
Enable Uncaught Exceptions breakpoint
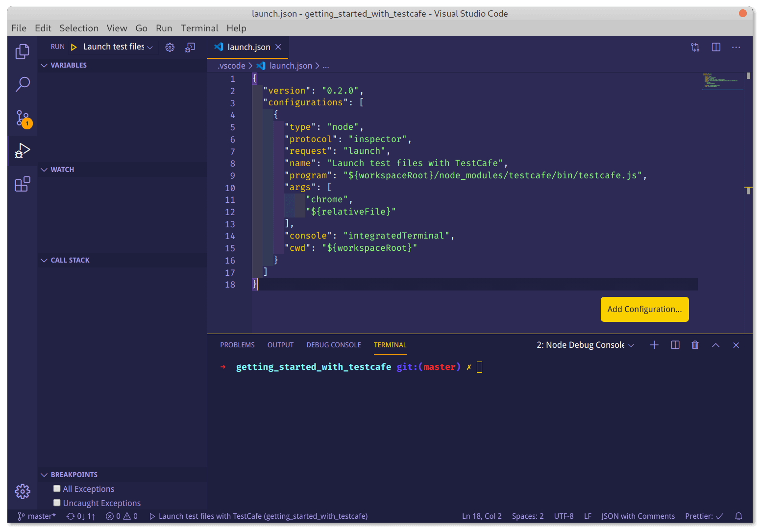pyautogui.click(x=57, y=503)
